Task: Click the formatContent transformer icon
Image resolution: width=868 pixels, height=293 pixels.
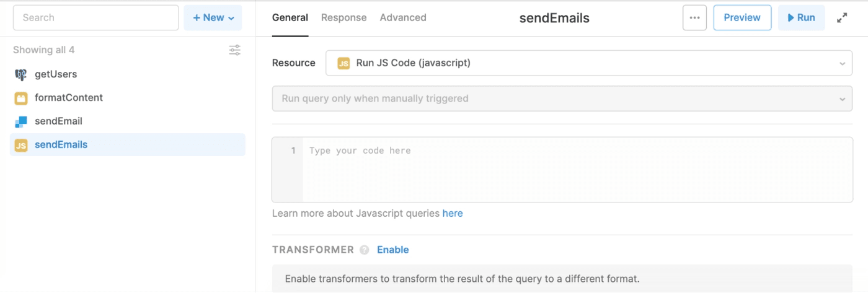Action: (x=21, y=98)
